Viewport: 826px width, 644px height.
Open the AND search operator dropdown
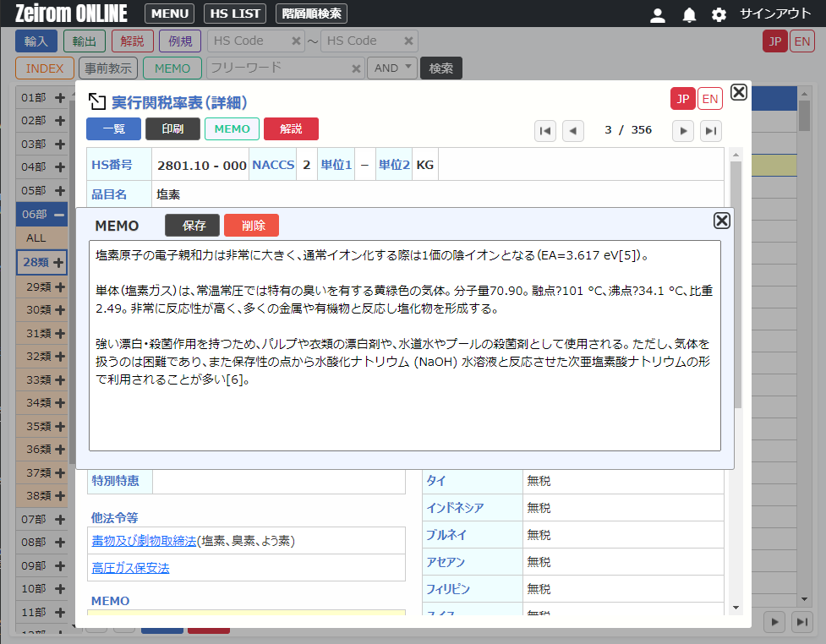tap(391, 68)
